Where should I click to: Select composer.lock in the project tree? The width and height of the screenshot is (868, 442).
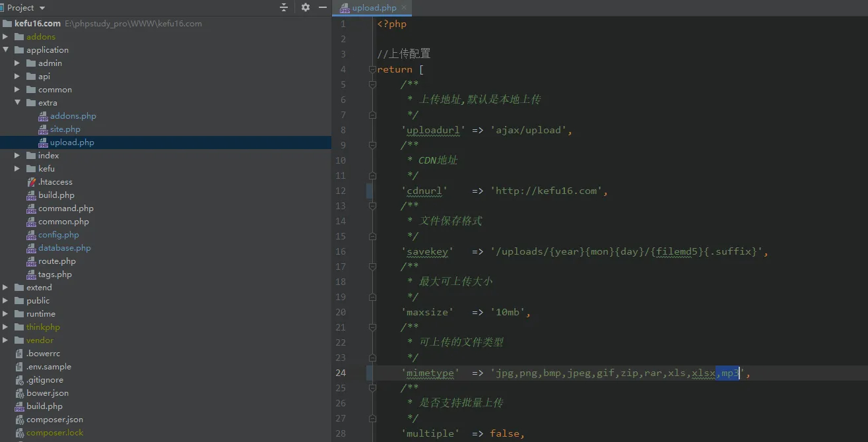click(55, 432)
